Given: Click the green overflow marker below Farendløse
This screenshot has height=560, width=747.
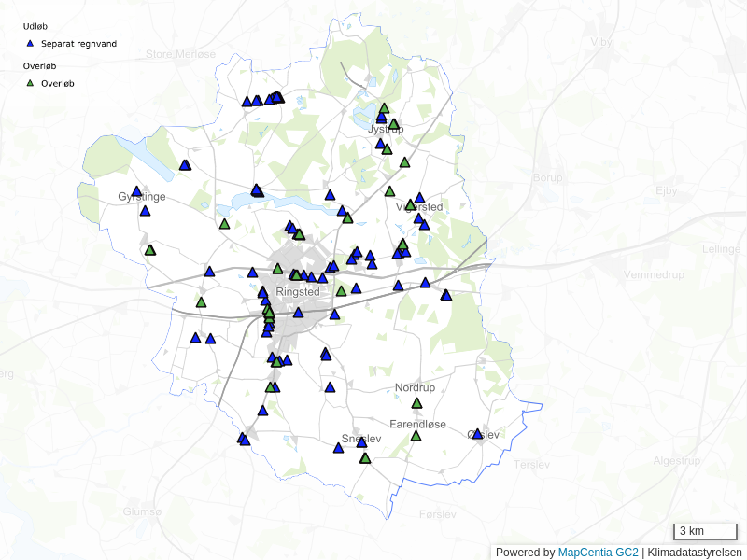Looking at the screenshot, I should (x=416, y=436).
